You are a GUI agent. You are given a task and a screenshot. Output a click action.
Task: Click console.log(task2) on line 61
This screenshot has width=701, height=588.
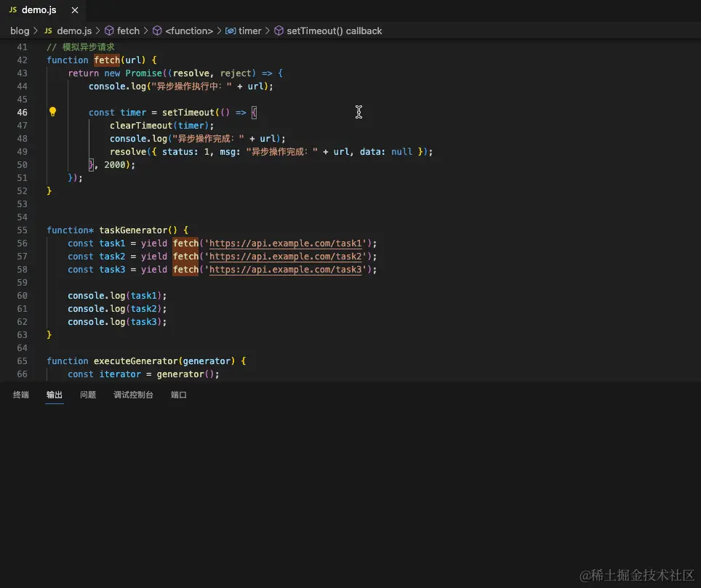click(x=117, y=309)
